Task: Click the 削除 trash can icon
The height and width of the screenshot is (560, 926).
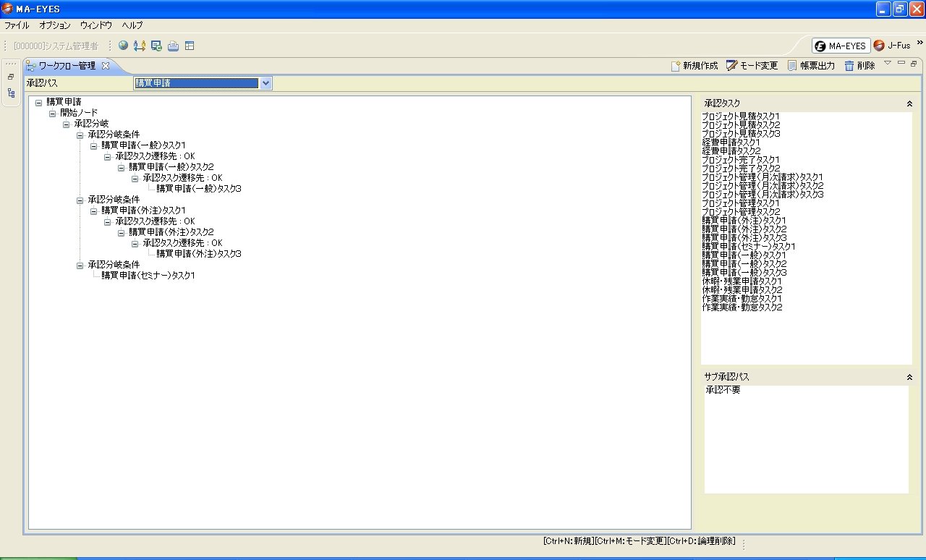Action: coord(849,66)
